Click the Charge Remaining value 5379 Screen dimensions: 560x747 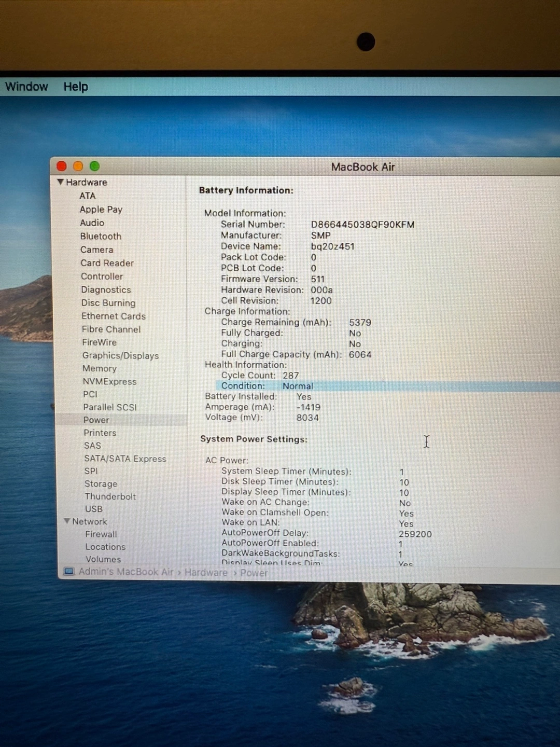tap(360, 322)
